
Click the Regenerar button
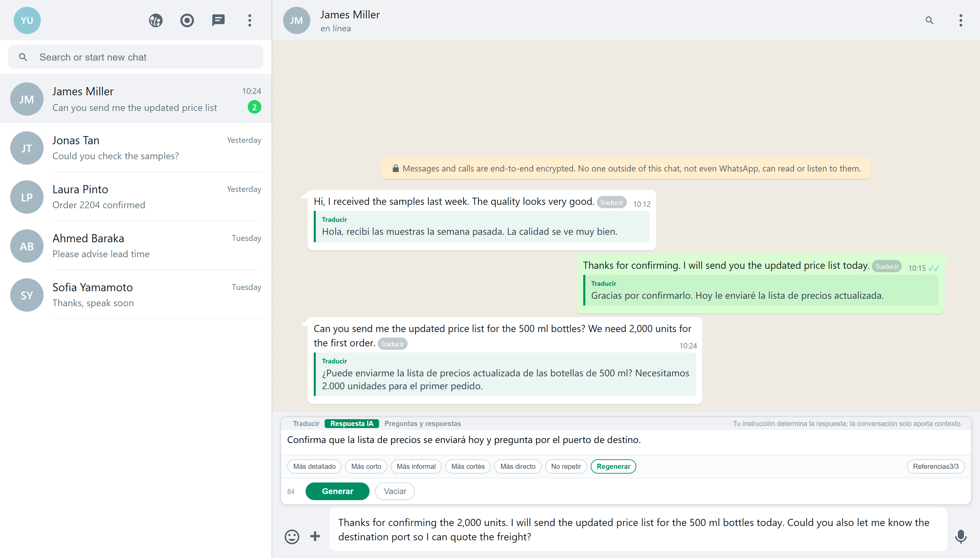613,466
